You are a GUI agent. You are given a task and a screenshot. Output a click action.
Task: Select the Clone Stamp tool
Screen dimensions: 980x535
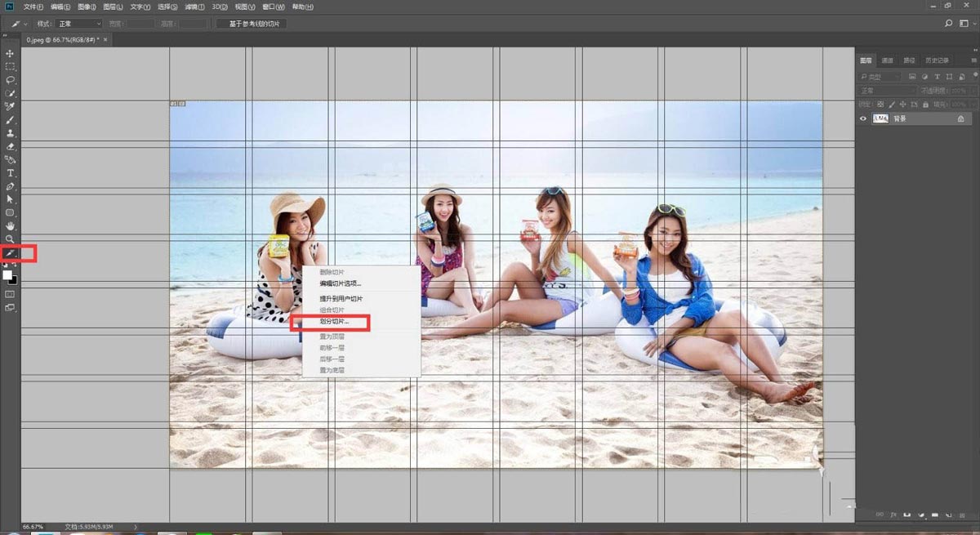pyautogui.click(x=10, y=133)
